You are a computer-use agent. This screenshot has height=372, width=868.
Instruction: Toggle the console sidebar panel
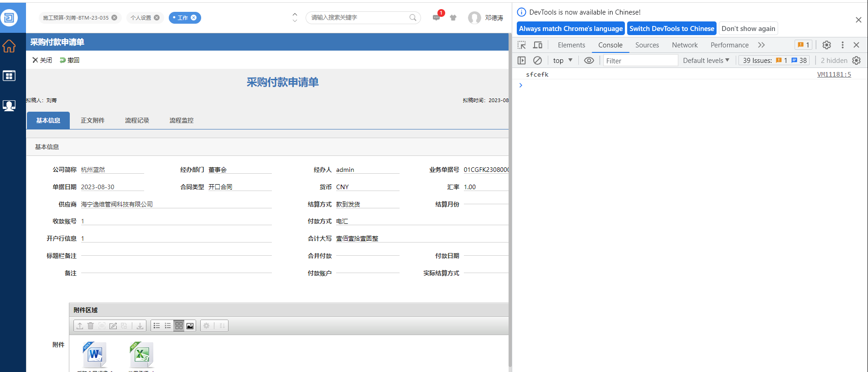pos(522,61)
